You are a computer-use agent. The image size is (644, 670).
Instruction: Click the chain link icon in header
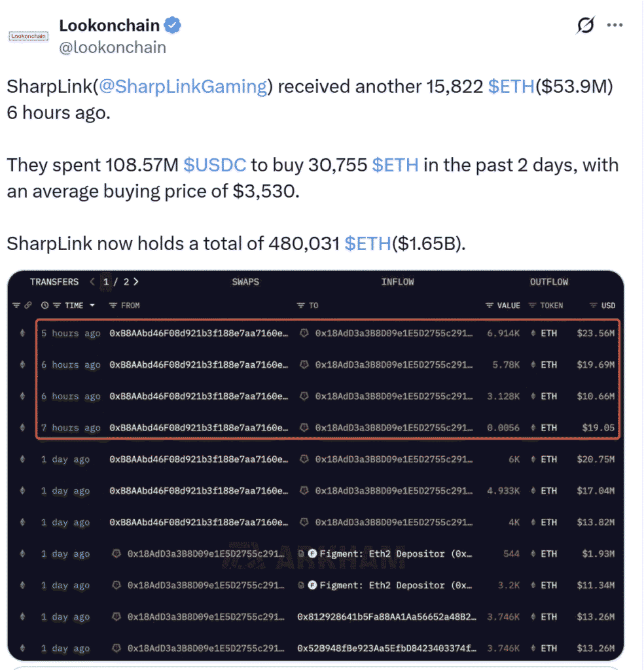(x=27, y=305)
